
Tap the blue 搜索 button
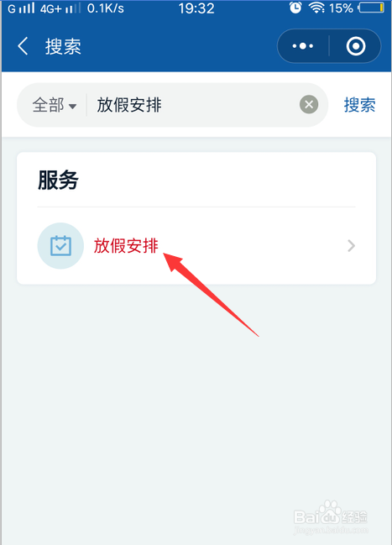coord(359,105)
